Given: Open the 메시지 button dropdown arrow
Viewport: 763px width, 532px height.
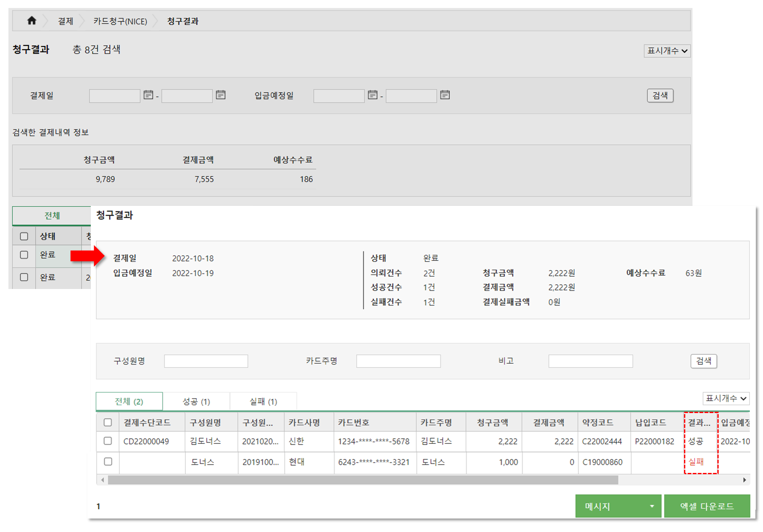Looking at the screenshot, I should (652, 506).
